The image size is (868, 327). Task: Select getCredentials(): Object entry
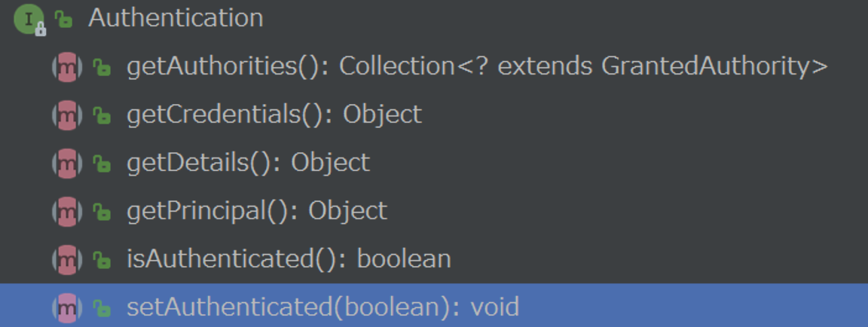pos(274,115)
